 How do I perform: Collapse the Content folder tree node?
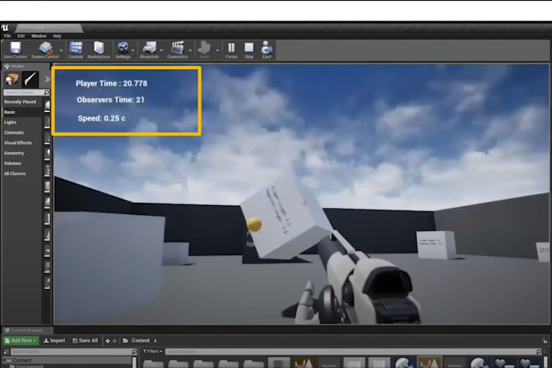click(x=6, y=360)
